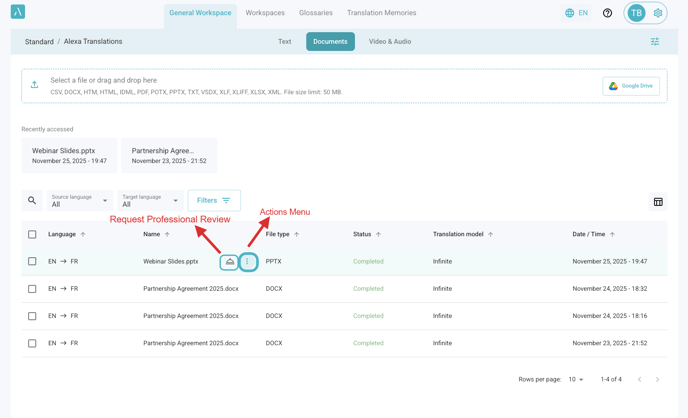Screen dimensions: 688x418
Task: Click the settings gear icon
Action: (658, 13)
